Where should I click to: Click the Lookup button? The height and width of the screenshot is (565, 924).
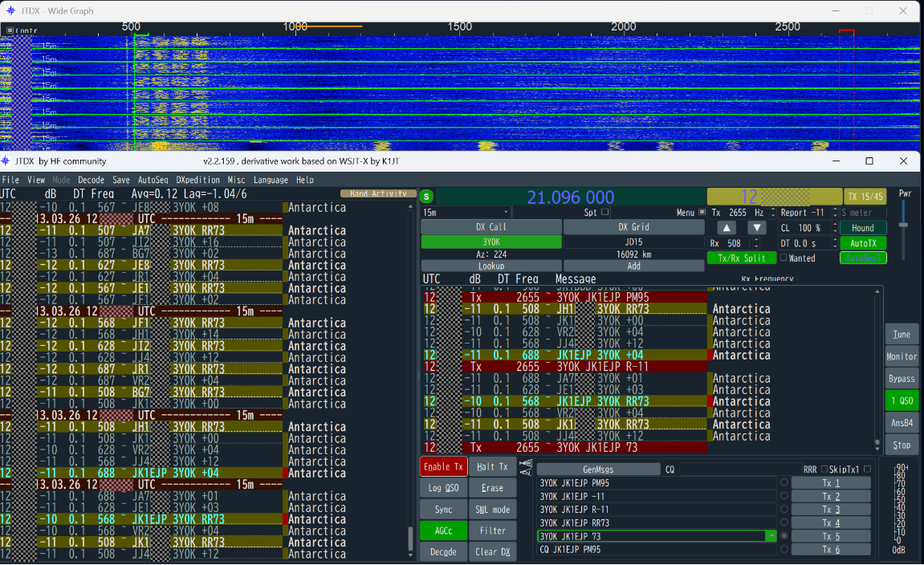[x=490, y=266]
